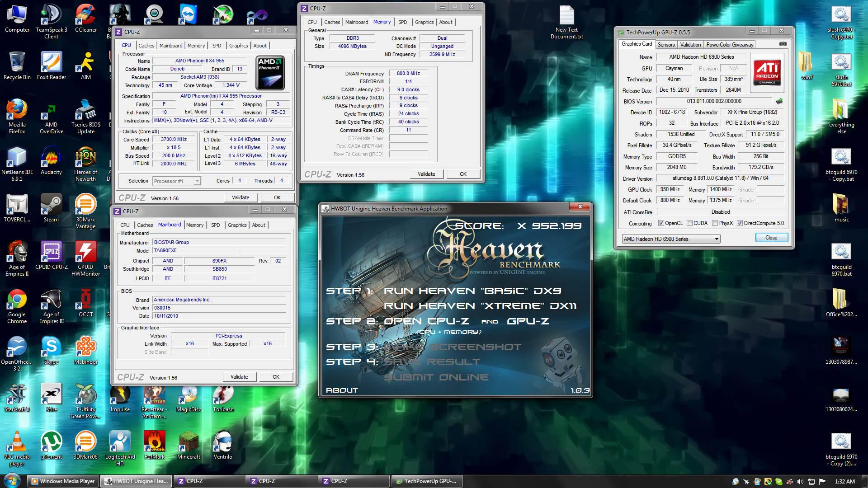
Task: Launch NetBeans IDE 6.9.1
Action: [x=17, y=164]
